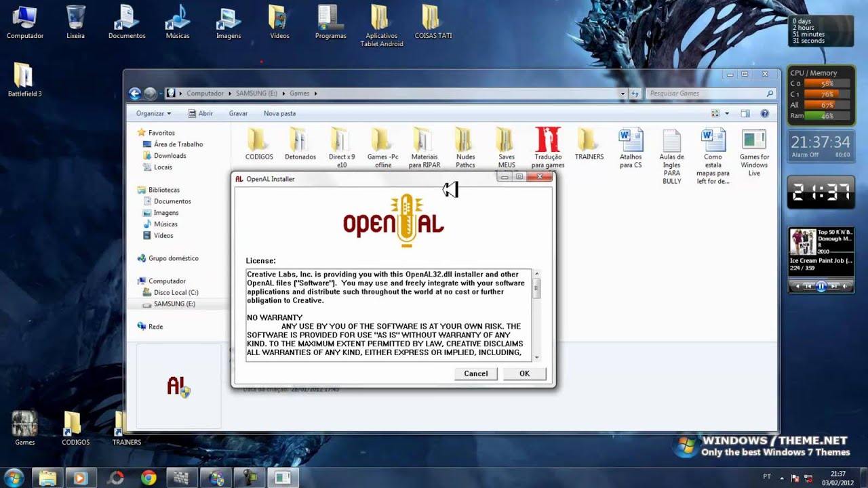Select Como estala mapas Word document
Viewport: 868px width, 488px height.
tap(713, 156)
